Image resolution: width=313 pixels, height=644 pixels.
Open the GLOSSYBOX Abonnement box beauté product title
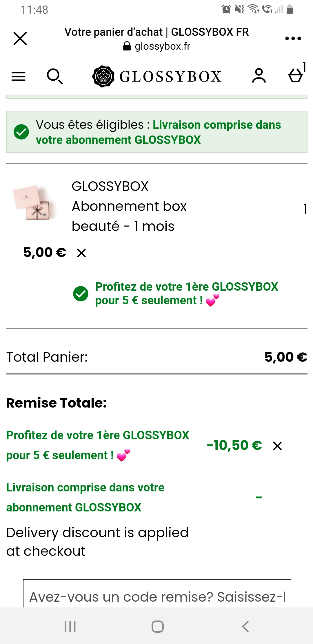pos(129,206)
